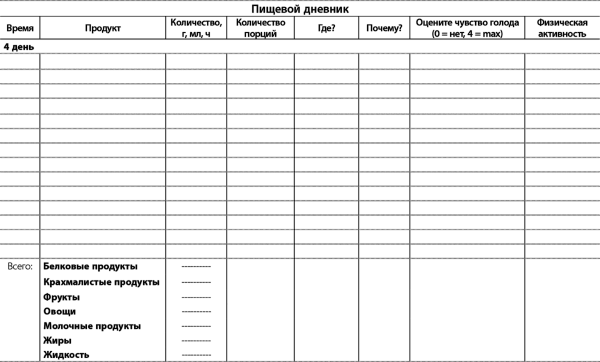Image resolution: width=600 pixels, height=362 pixels.
Task: Click the dashed blank next to 'Жидкость'
Action: click(x=196, y=355)
